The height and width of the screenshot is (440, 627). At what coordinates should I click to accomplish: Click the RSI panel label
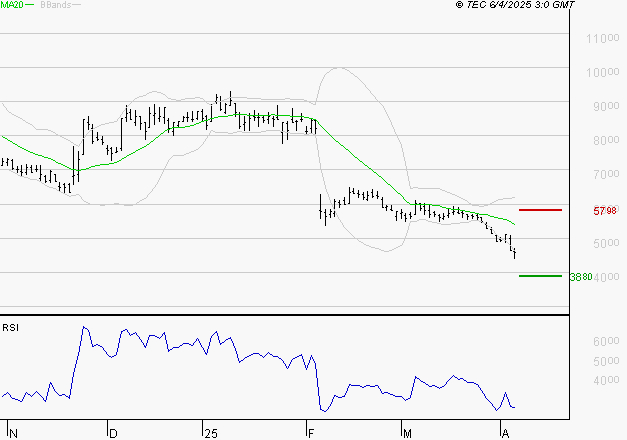click(x=12, y=327)
